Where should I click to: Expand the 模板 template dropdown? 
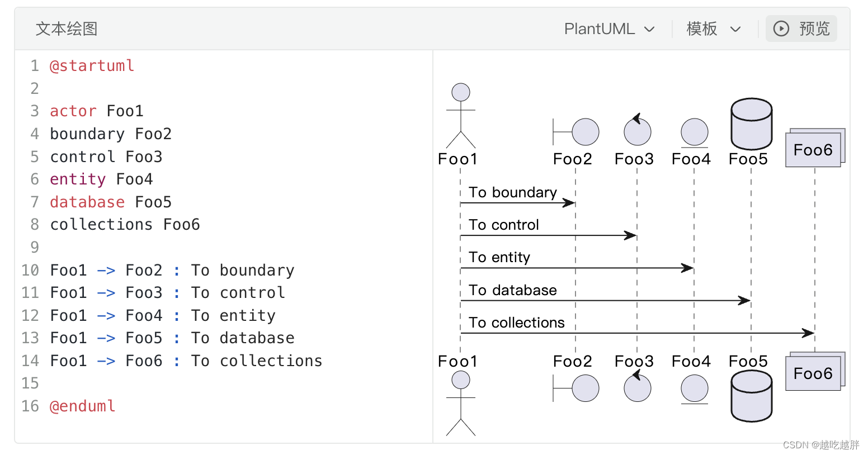pyautogui.click(x=713, y=29)
